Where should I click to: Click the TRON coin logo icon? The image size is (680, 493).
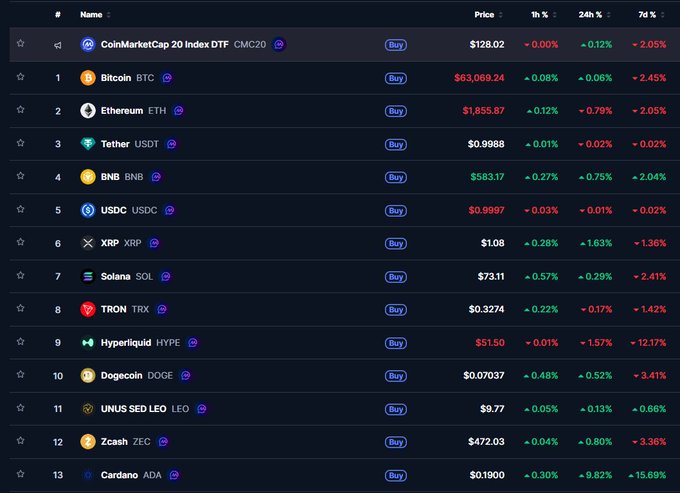[x=88, y=309]
